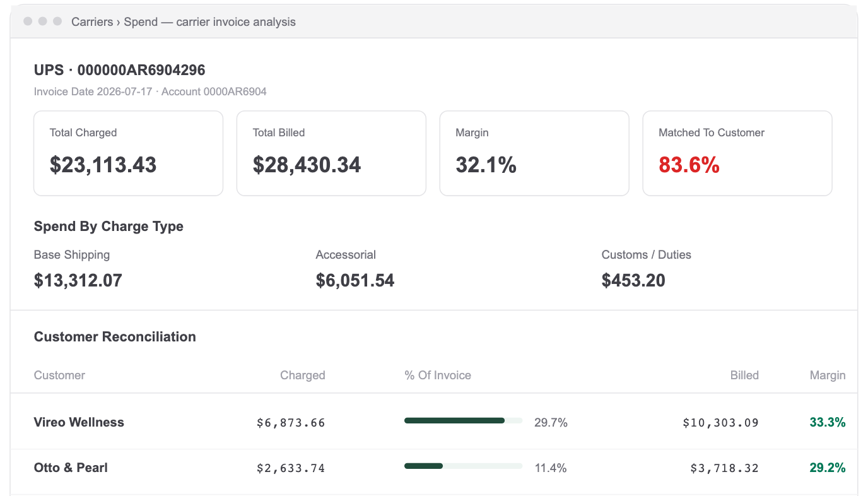Click the $28,430.34 total billed value
The image size is (868, 496).
tap(307, 165)
